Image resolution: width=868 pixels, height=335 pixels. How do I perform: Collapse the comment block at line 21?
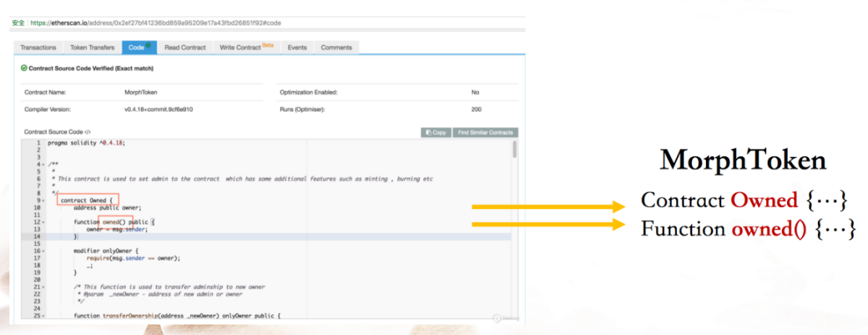(x=43, y=287)
